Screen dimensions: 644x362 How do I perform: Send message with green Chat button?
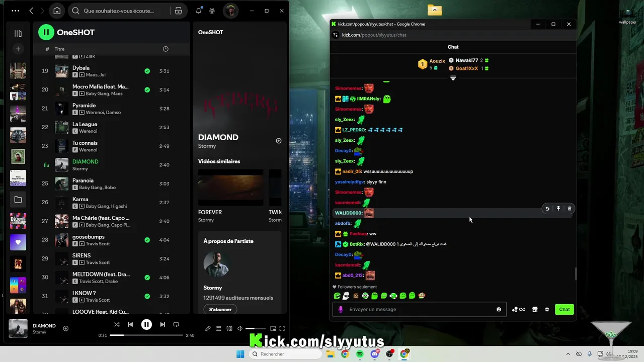tap(565, 309)
